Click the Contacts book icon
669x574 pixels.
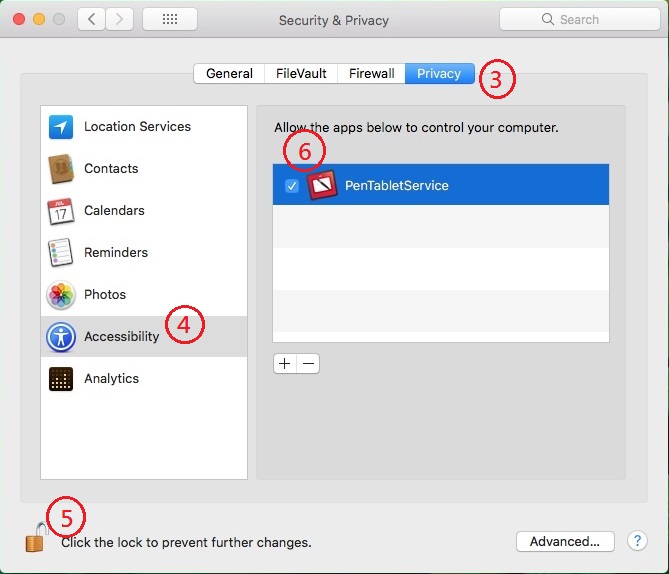pos(61,169)
